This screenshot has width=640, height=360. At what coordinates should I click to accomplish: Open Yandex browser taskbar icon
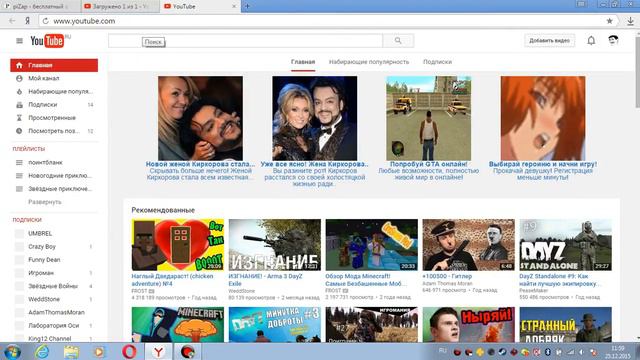(x=158, y=351)
